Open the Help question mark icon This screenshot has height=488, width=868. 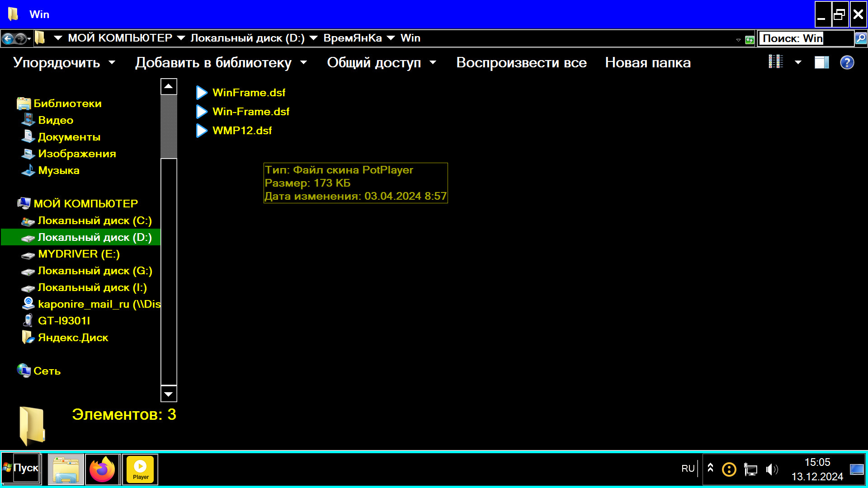pyautogui.click(x=847, y=62)
